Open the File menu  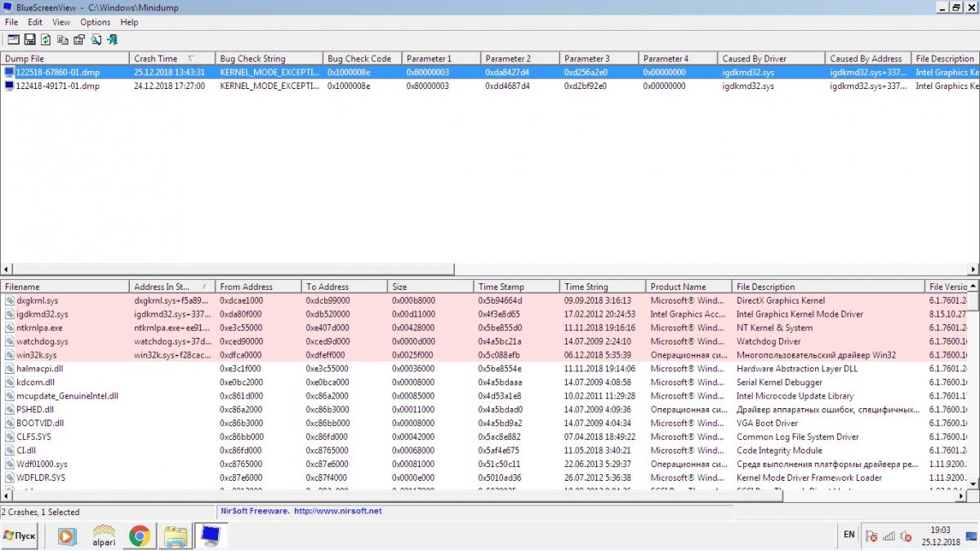pyautogui.click(x=11, y=22)
